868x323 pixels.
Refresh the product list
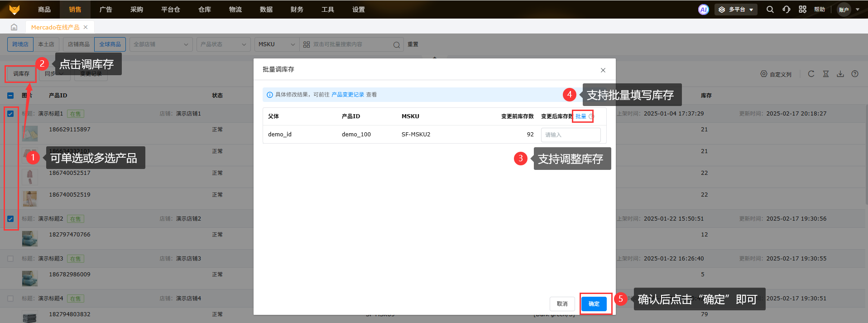[811, 74]
